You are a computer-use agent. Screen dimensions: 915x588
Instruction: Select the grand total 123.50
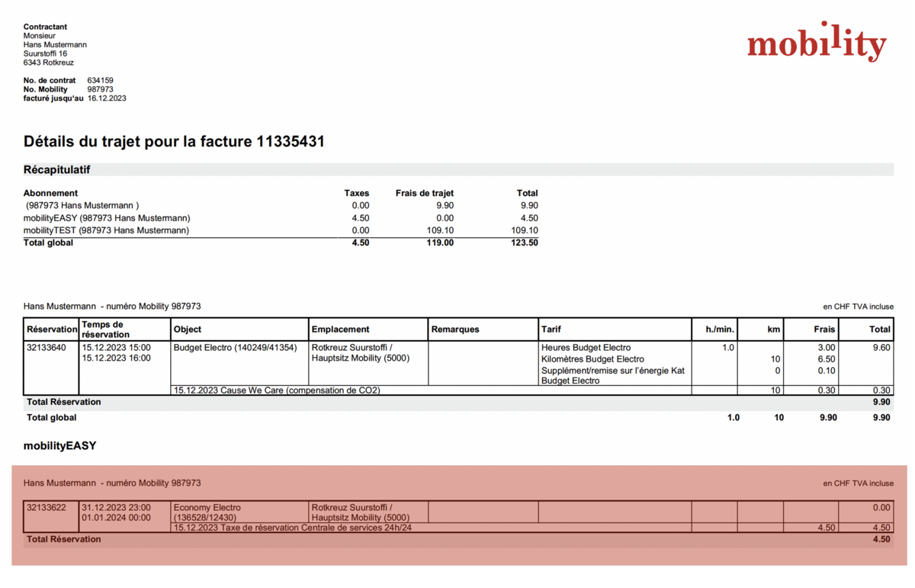point(524,243)
